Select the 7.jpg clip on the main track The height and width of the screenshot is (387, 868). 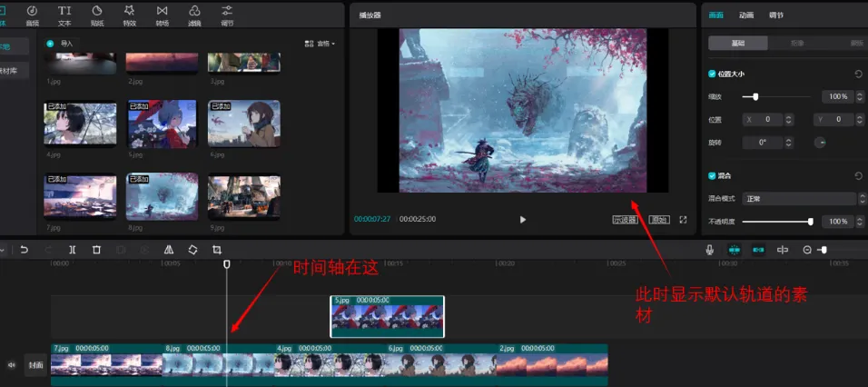[x=106, y=365]
